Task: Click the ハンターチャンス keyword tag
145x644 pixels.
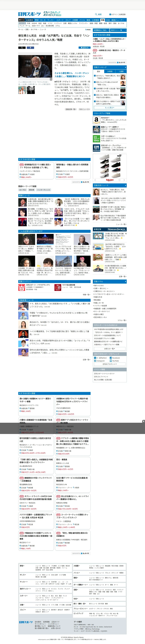Action: pos(43,190)
